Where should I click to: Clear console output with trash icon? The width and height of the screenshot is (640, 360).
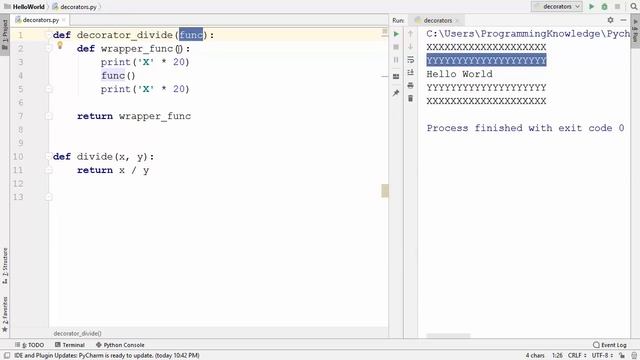point(411,98)
